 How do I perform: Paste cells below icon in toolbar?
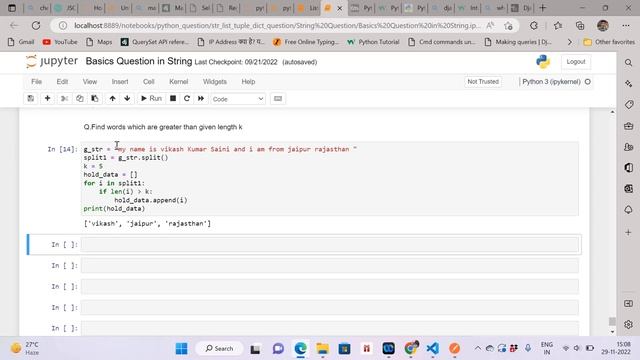pyautogui.click(x=95, y=98)
